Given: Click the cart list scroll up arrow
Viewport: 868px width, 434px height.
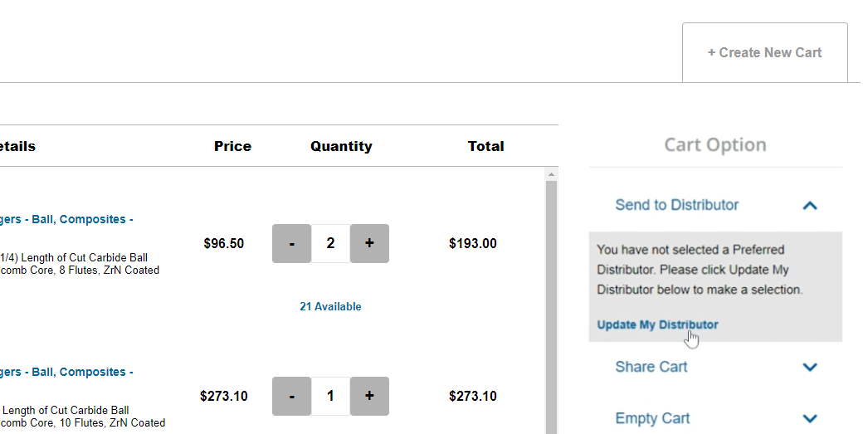Looking at the screenshot, I should point(550,174).
